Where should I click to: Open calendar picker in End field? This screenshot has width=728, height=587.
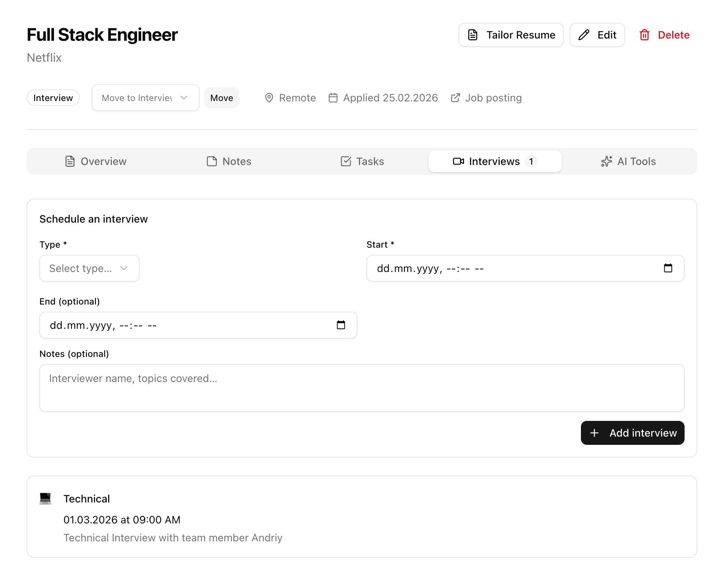(x=341, y=325)
